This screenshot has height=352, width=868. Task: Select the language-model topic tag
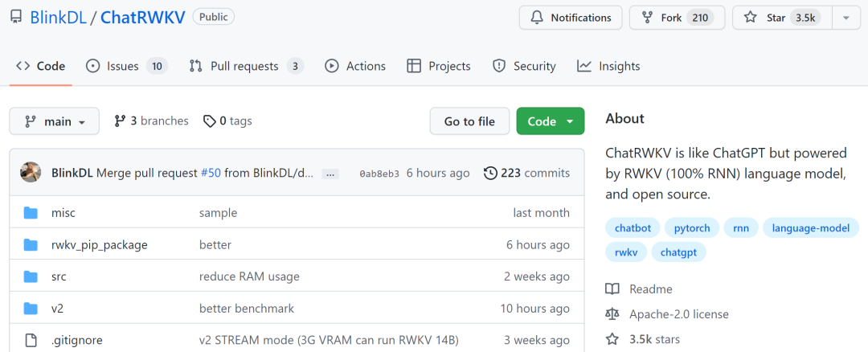coord(810,228)
